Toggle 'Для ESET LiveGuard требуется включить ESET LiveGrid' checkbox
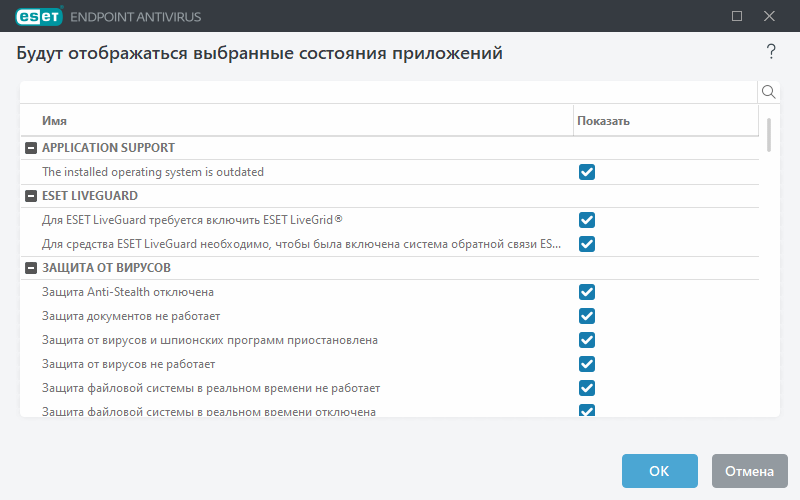 point(587,220)
